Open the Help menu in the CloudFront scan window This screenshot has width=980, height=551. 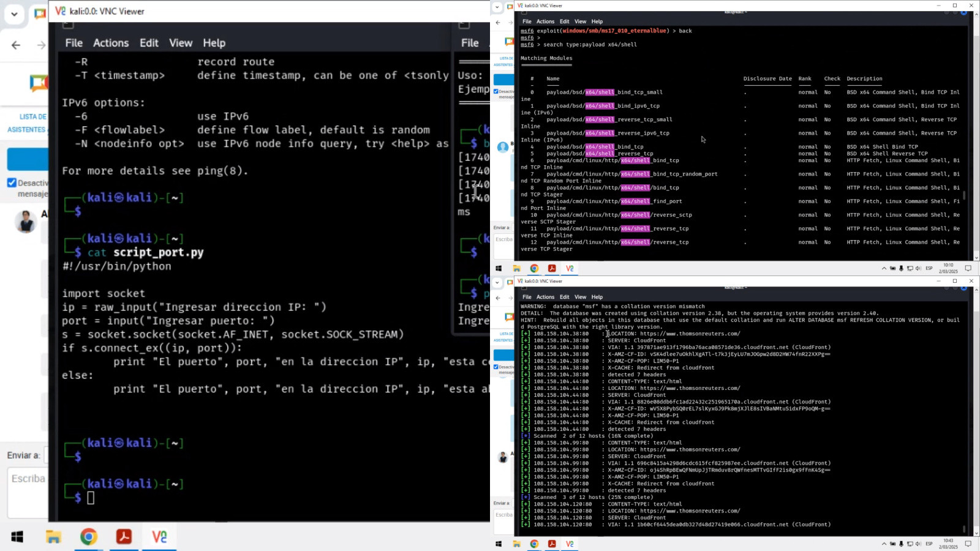click(597, 297)
